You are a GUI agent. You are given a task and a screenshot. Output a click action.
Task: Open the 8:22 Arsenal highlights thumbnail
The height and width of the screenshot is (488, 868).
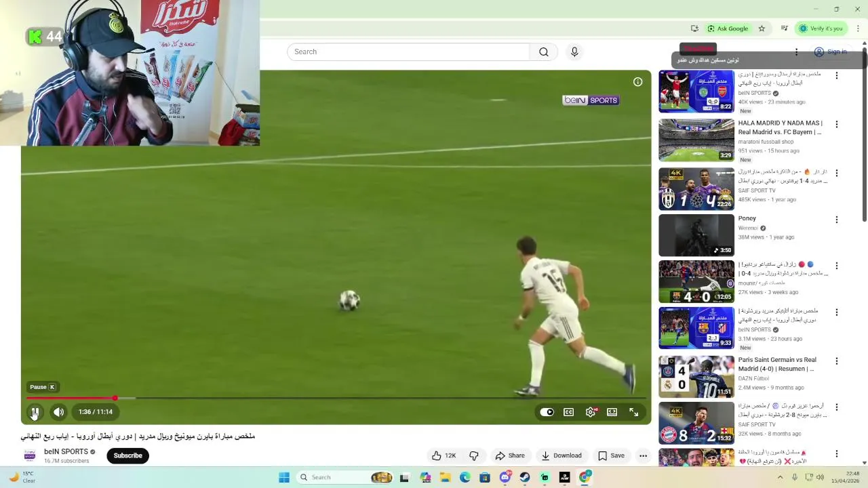pyautogui.click(x=696, y=91)
